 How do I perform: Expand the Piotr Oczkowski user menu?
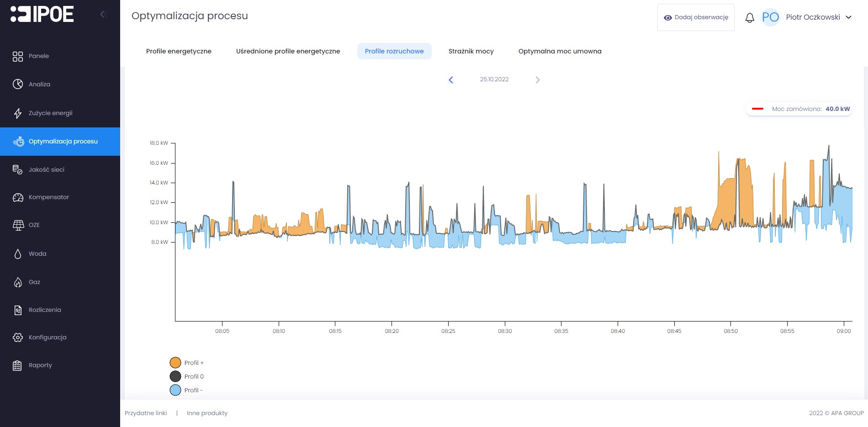coord(848,17)
